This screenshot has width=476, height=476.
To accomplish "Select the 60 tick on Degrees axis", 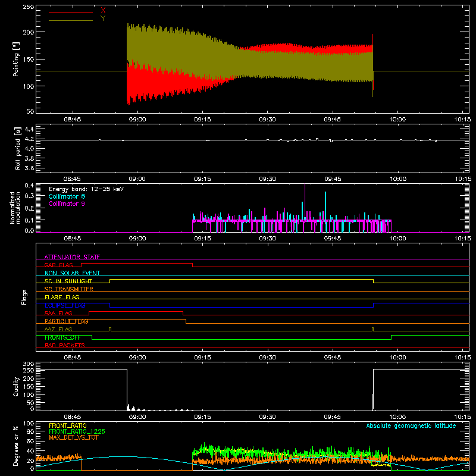I will pos(30,441).
